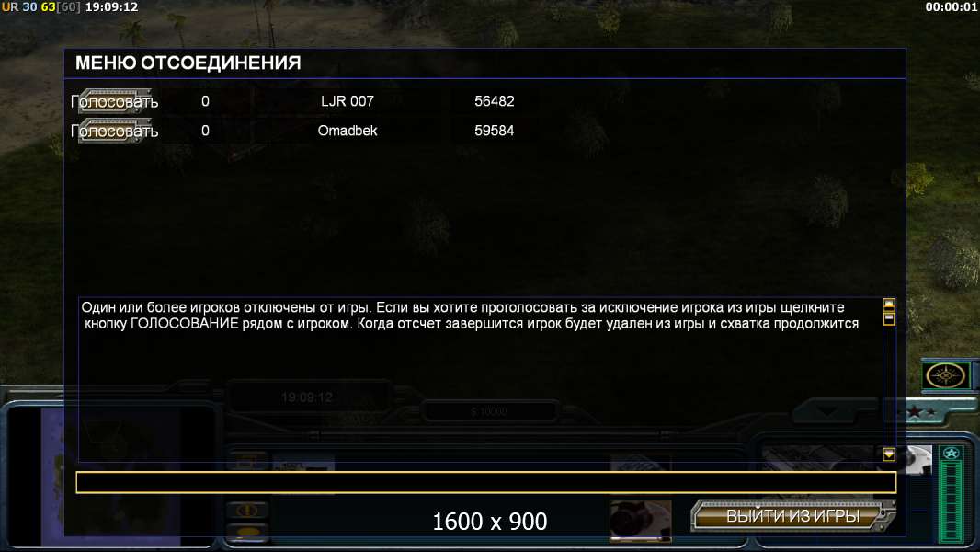Click the disconnect instructions text area
The width and height of the screenshot is (980, 552).
(x=480, y=379)
